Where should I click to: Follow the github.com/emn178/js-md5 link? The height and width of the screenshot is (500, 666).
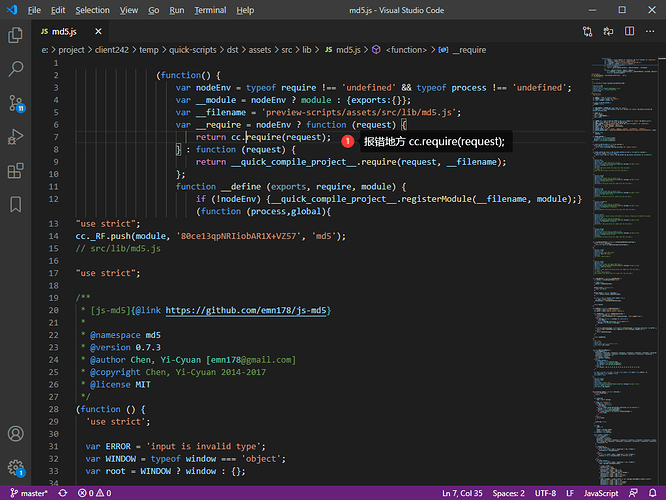pos(247,311)
